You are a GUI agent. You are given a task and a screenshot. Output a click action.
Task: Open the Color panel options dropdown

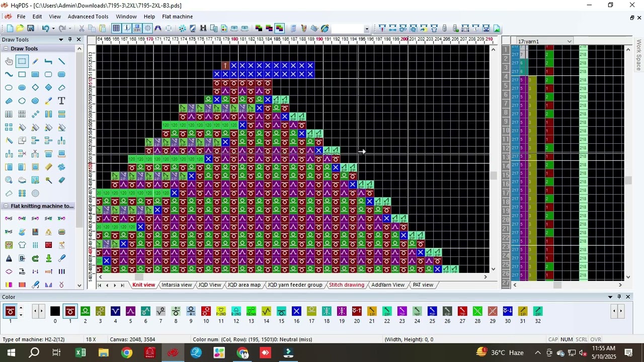pos(610,297)
